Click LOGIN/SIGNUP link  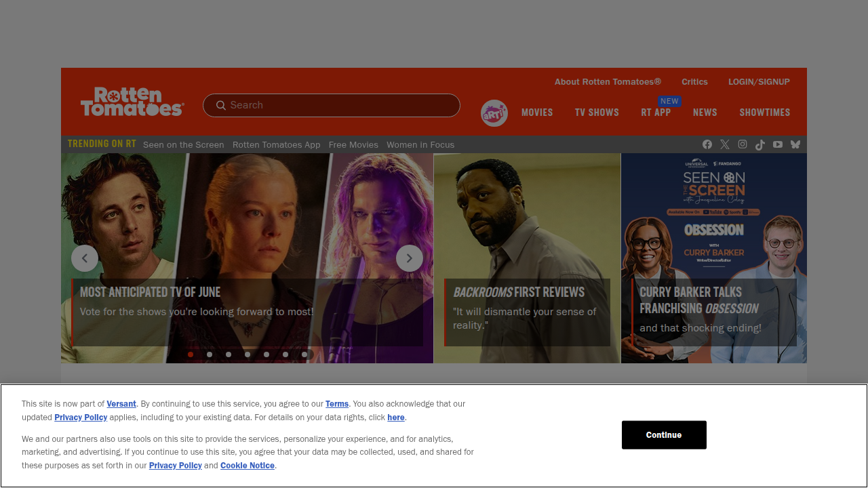759,82
